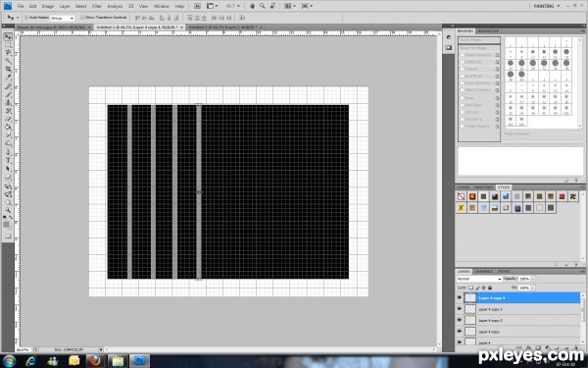Switch to the Channels tab
This screenshot has width=588, height=368.
click(483, 271)
